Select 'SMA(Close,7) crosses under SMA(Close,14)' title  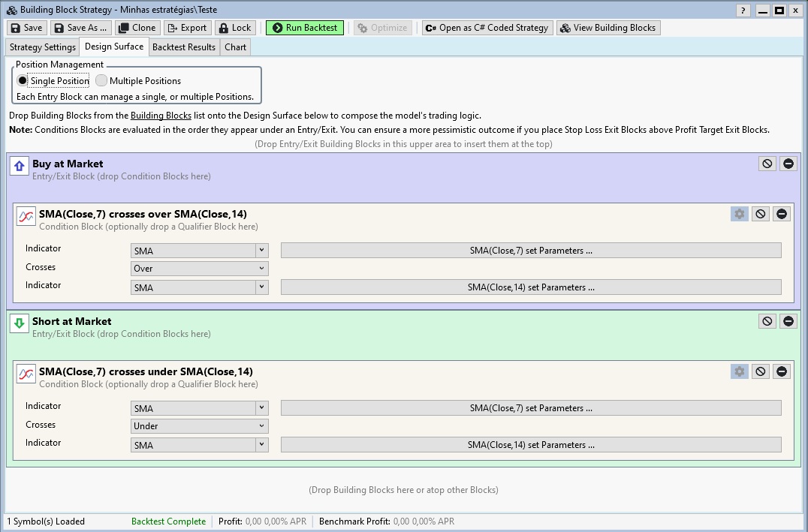[146, 372]
